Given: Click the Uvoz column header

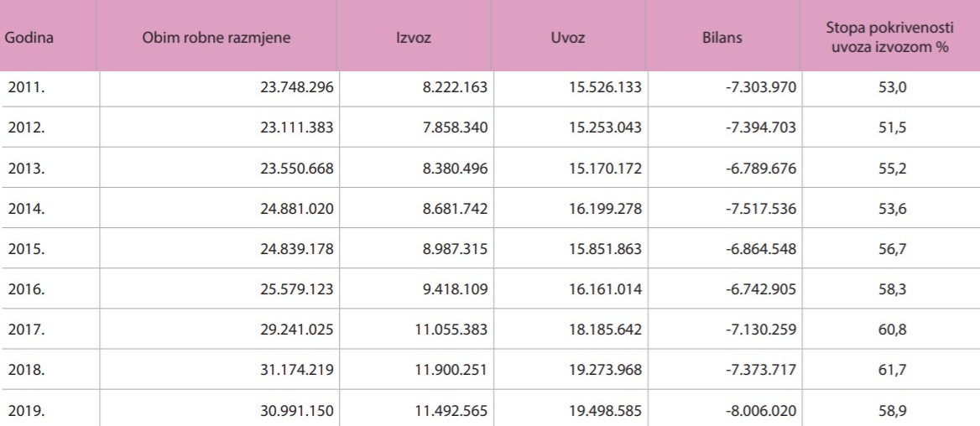Looking at the screenshot, I should coord(568,38).
